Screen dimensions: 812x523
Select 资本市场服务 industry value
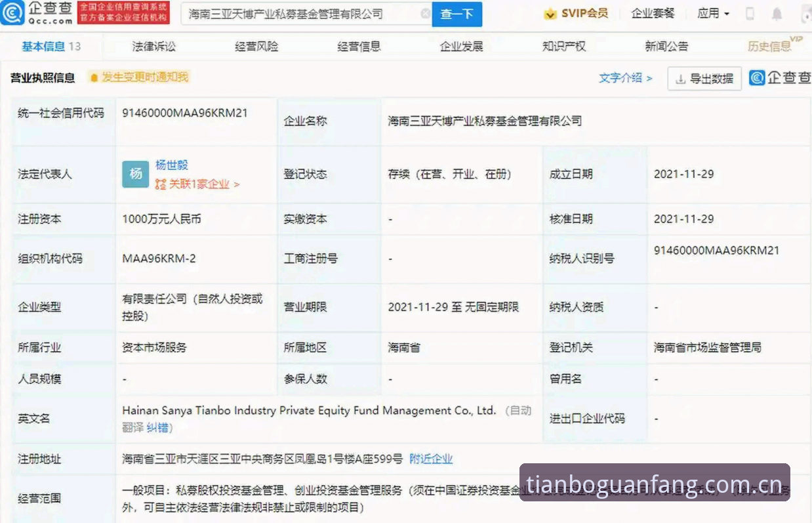pyautogui.click(x=154, y=348)
